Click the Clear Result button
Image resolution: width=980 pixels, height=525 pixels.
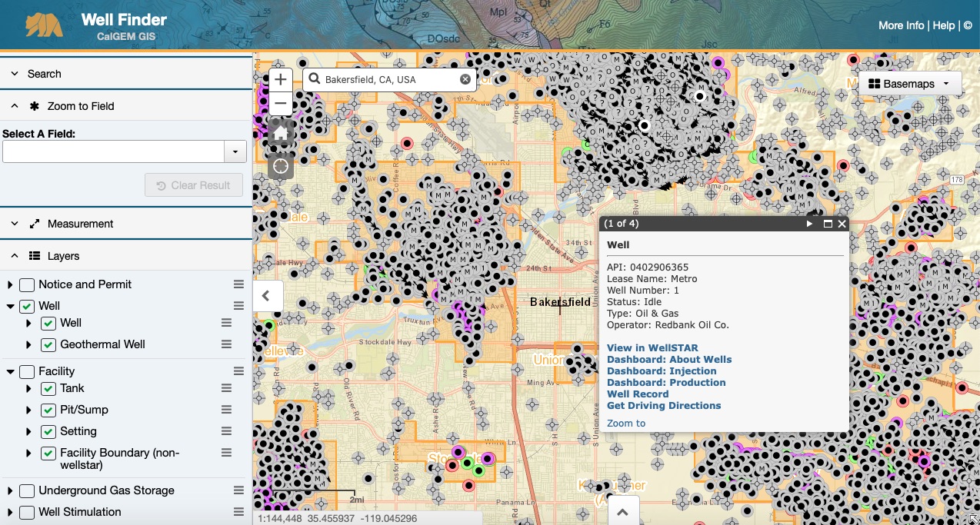tap(194, 185)
